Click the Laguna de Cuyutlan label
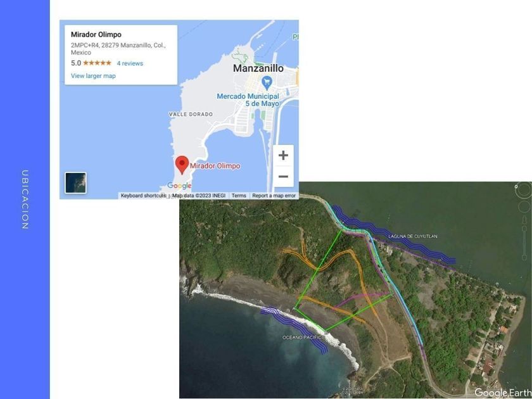This screenshot has height=399, width=532. click(x=412, y=236)
